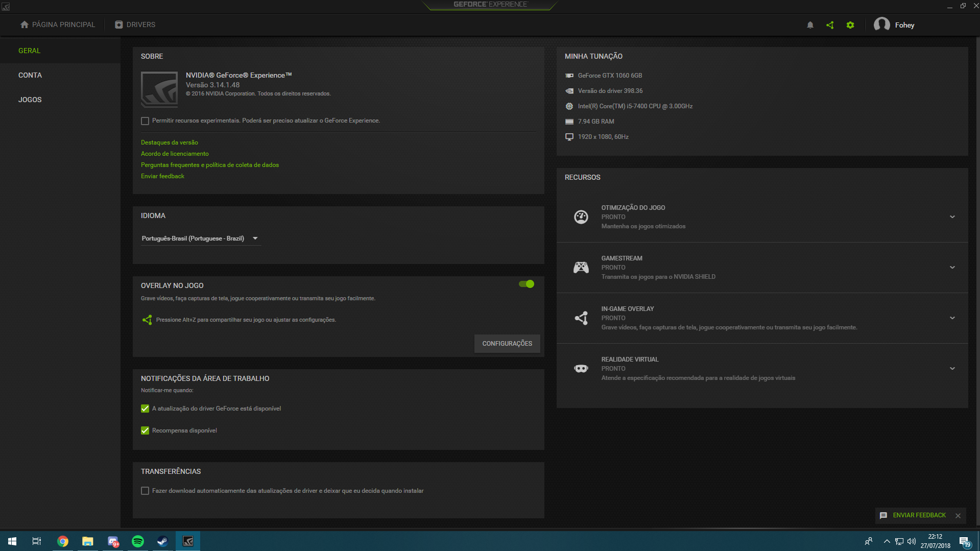
Task: Click the green share icon near Alt+Z hint
Action: click(147, 320)
